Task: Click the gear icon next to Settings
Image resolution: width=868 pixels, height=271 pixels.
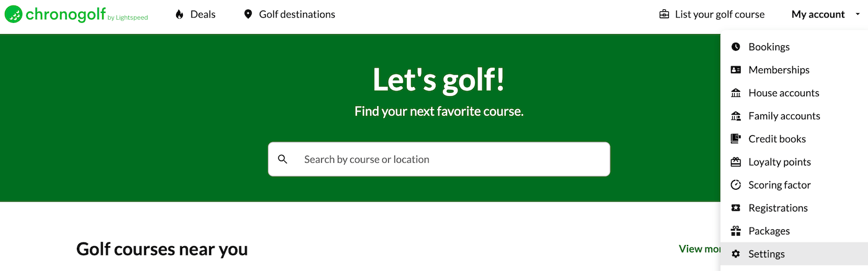Action: click(x=736, y=254)
